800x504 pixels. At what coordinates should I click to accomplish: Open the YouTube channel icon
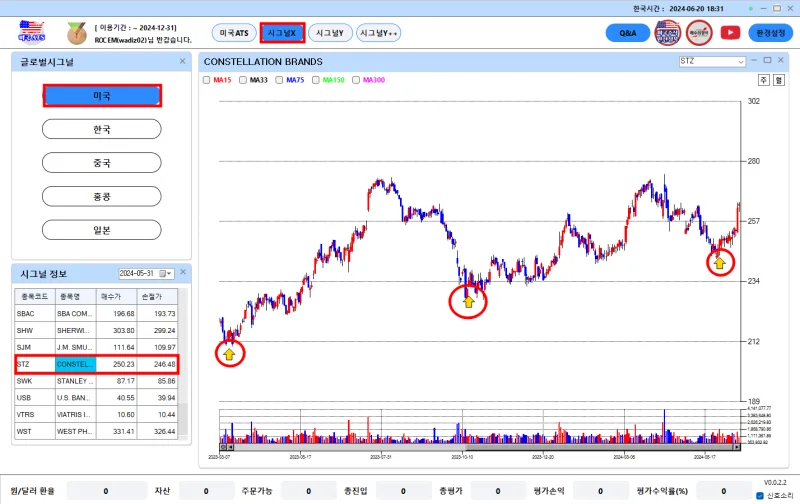(x=730, y=33)
